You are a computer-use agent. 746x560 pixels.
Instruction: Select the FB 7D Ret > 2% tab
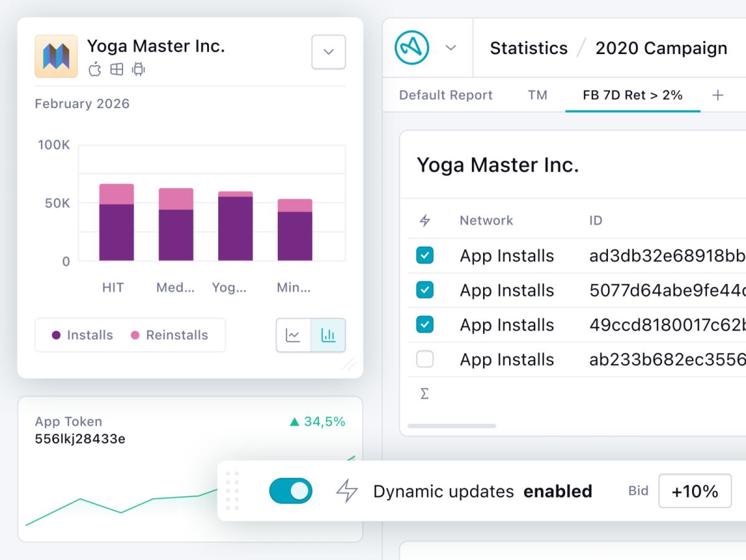pyautogui.click(x=633, y=95)
